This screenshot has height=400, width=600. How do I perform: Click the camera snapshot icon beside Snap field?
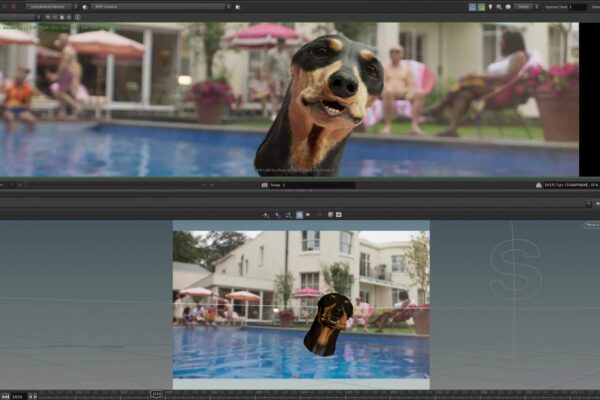[x=264, y=185]
